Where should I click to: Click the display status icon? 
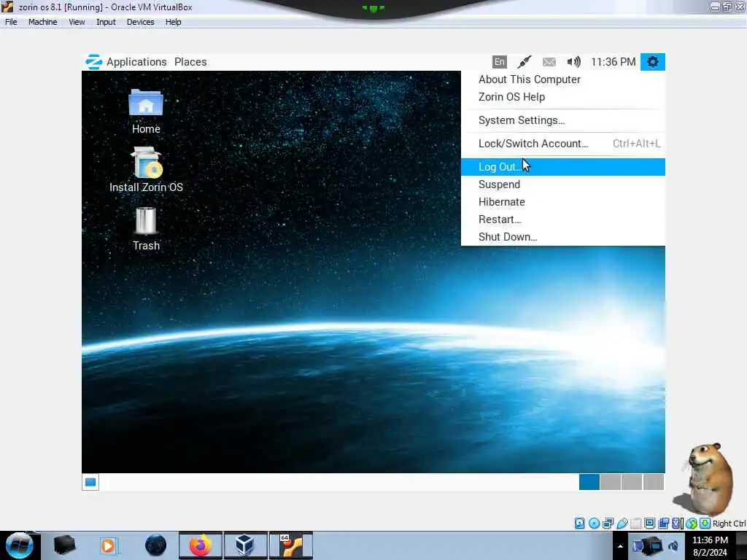point(649,524)
